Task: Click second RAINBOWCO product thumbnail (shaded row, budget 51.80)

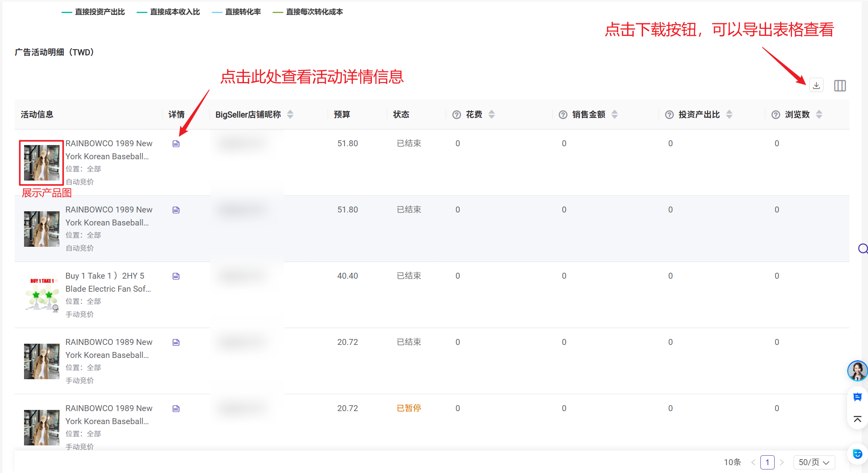Action: (42, 229)
